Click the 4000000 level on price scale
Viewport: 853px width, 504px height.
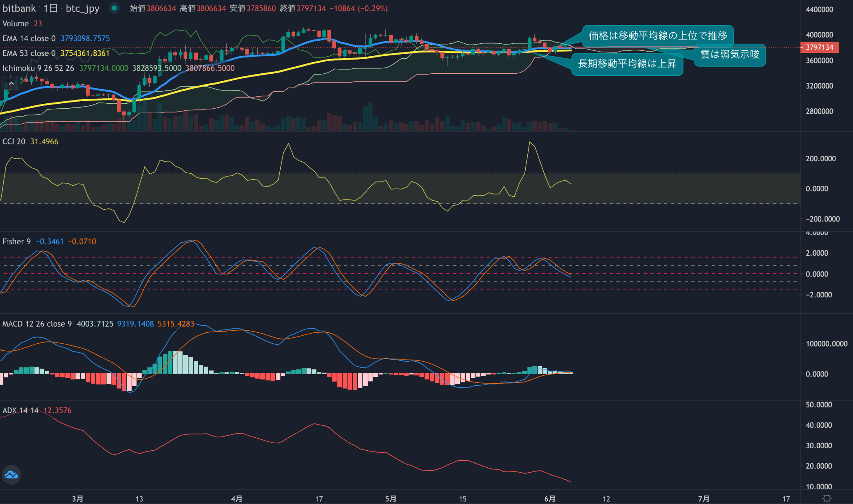[x=819, y=35]
